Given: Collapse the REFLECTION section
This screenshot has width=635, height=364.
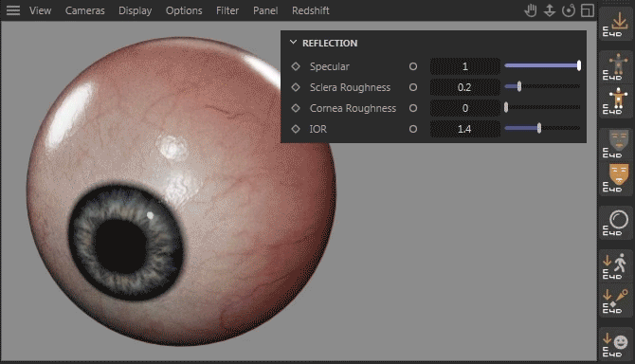Looking at the screenshot, I should click(293, 43).
